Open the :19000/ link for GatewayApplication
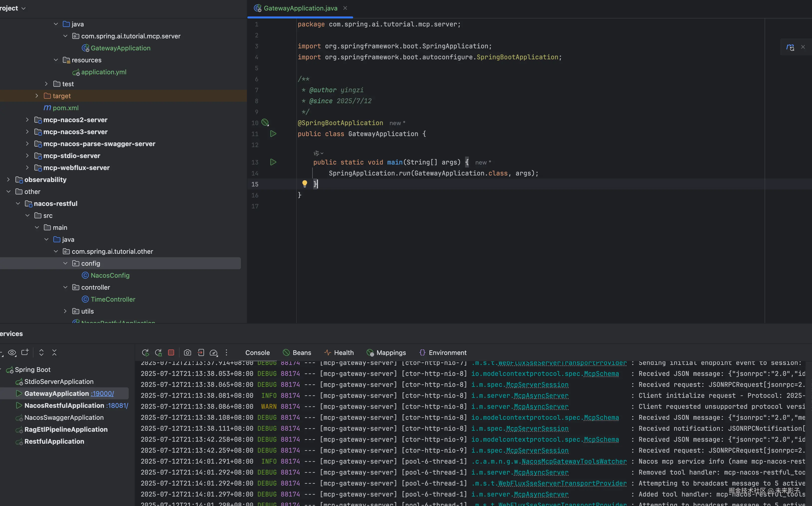The height and width of the screenshot is (506, 812). (102, 394)
